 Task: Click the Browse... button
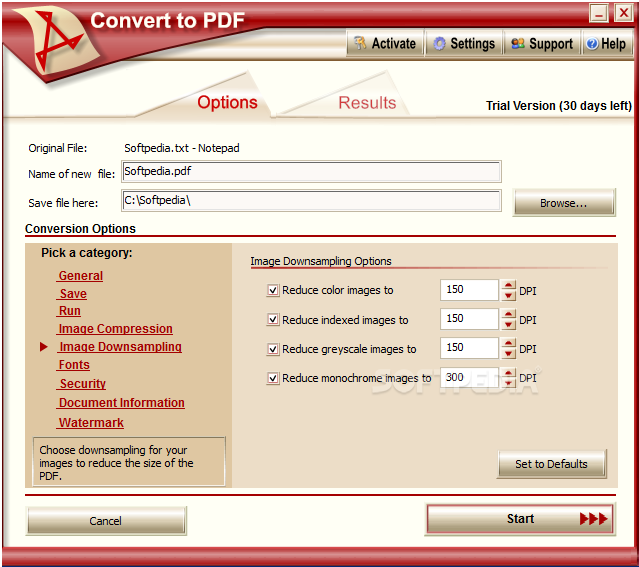564,203
